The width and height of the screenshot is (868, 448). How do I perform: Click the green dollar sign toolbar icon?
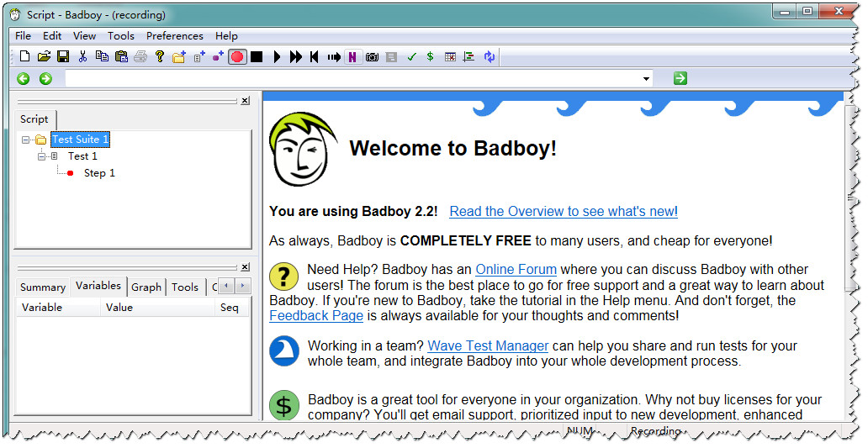coord(430,56)
